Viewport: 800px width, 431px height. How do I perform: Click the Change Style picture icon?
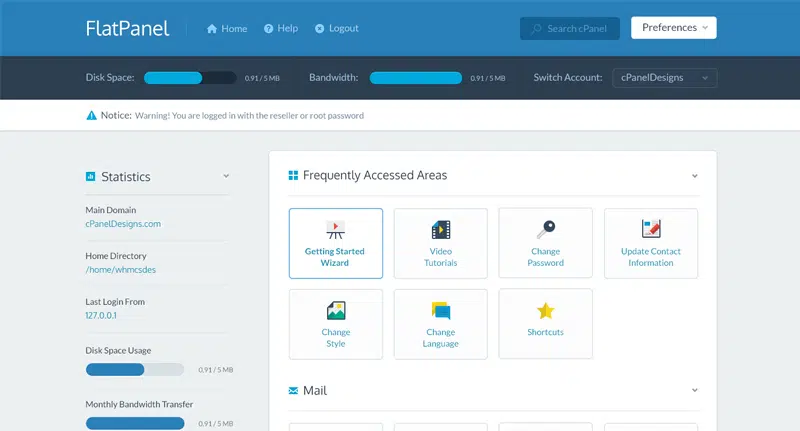335,310
